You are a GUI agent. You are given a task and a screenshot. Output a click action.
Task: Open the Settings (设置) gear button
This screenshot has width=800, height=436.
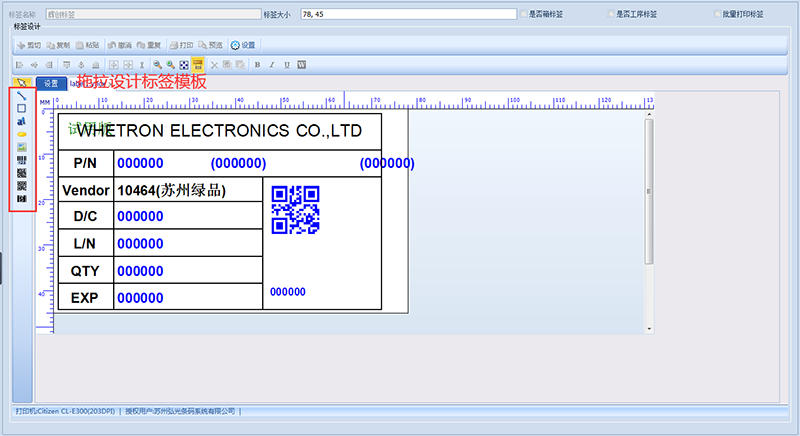point(243,45)
